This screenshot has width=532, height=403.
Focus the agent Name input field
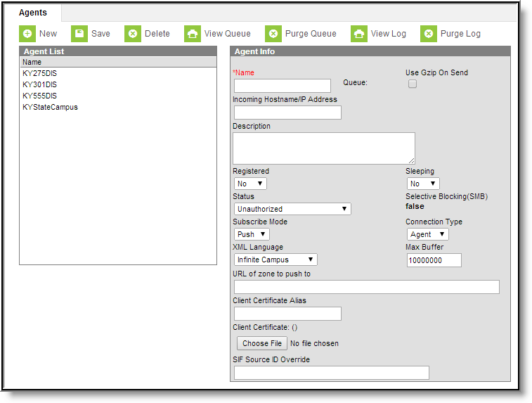coord(283,86)
